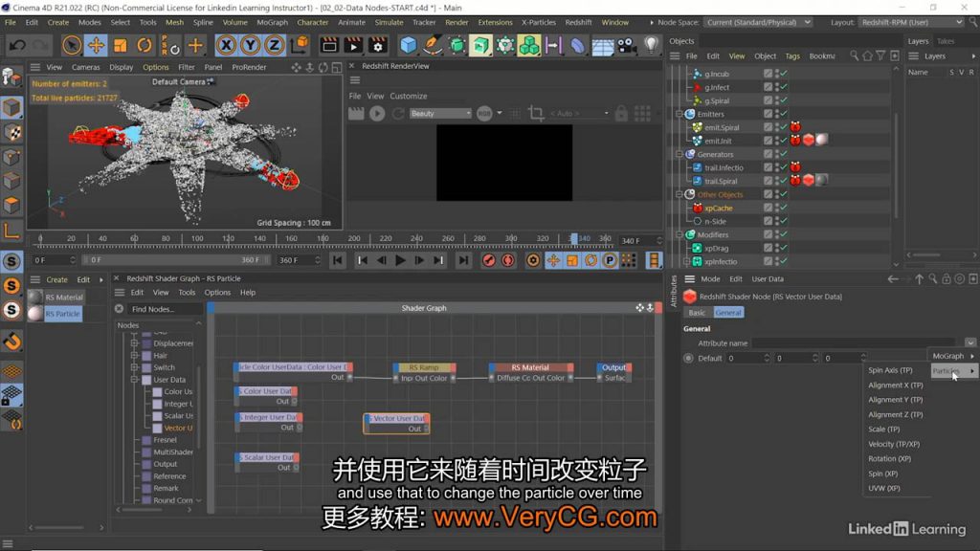
Task: Click the Default animation dot
Action: tap(688, 358)
